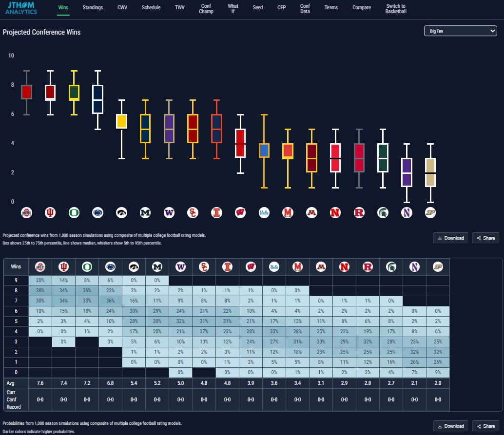Viewport: 504px width, 435px height.
Task: Select the Rutgers logo in the table header
Action: [368, 266]
